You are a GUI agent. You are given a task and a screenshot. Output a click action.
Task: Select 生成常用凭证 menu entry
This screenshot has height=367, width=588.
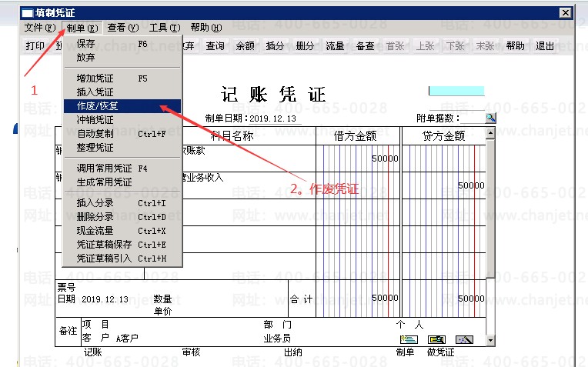coord(122,182)
